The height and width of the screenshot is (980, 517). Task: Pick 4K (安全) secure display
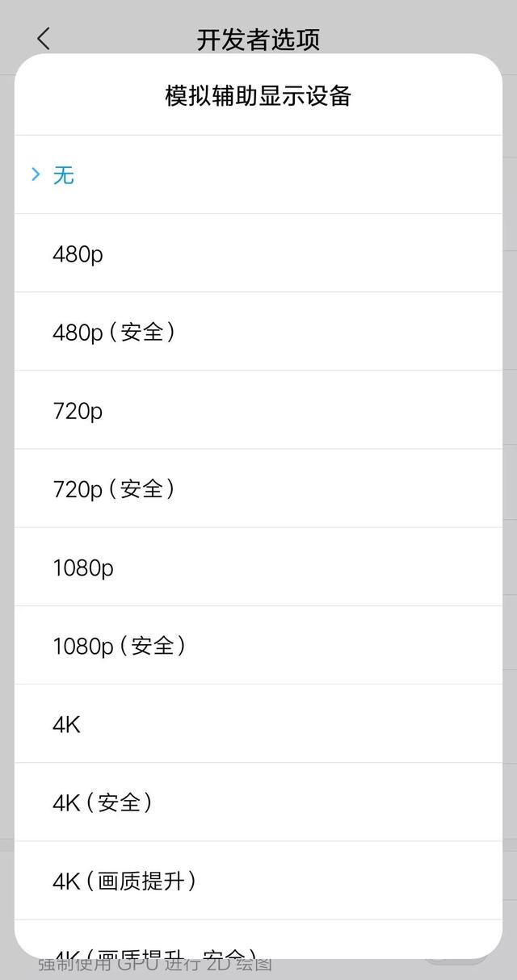102,802
